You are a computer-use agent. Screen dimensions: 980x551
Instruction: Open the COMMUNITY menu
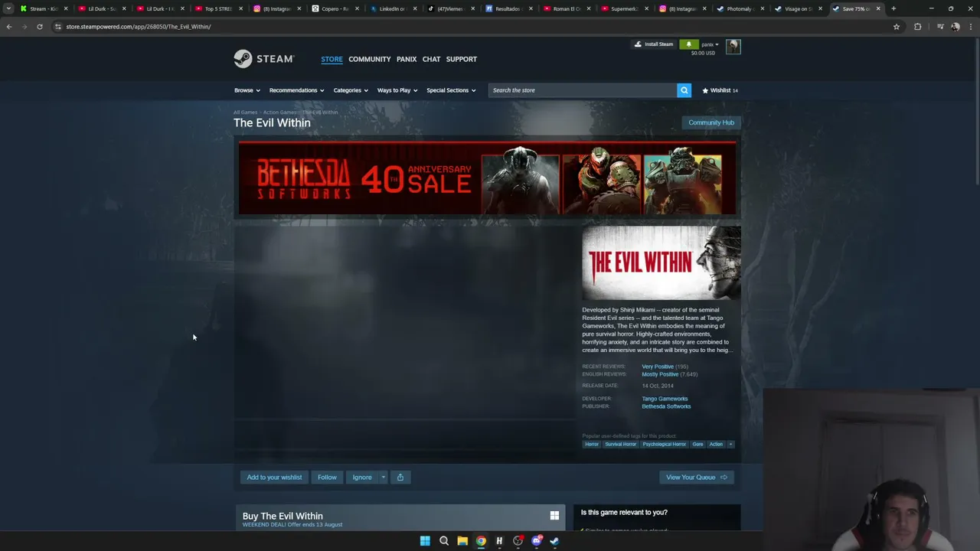point(370,59)
